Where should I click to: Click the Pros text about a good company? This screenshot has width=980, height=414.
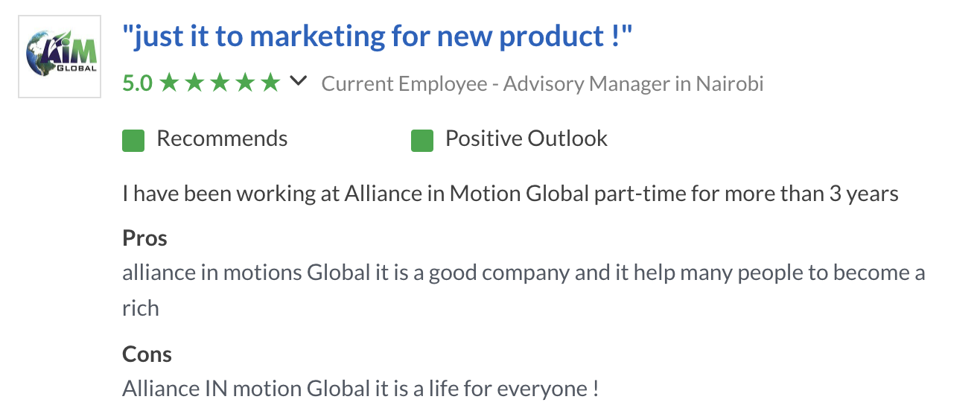point(524,290)
